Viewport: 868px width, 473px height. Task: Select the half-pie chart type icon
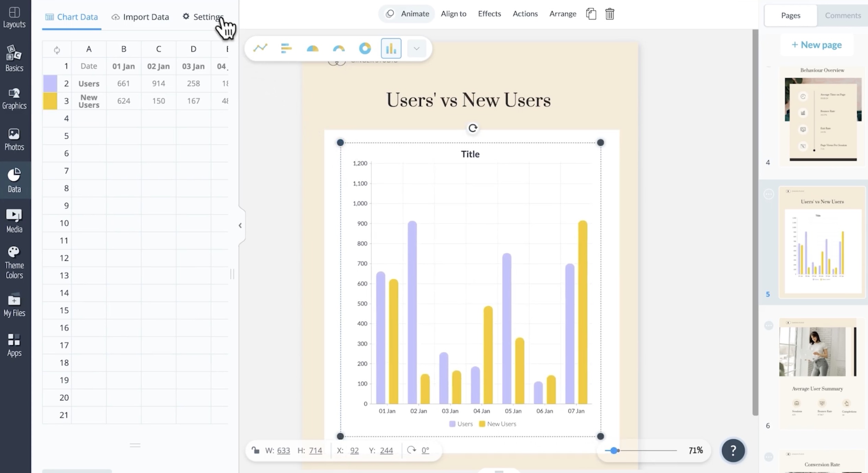point(312,48)
